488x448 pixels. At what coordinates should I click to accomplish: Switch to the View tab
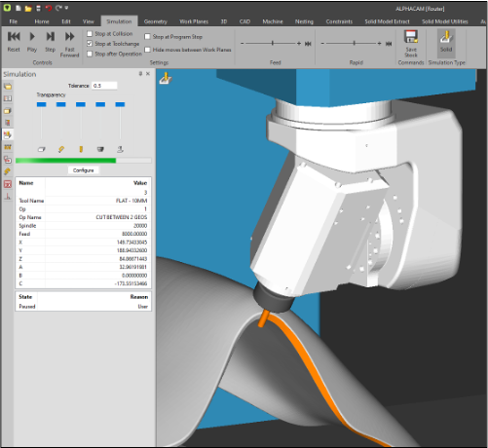88,21
